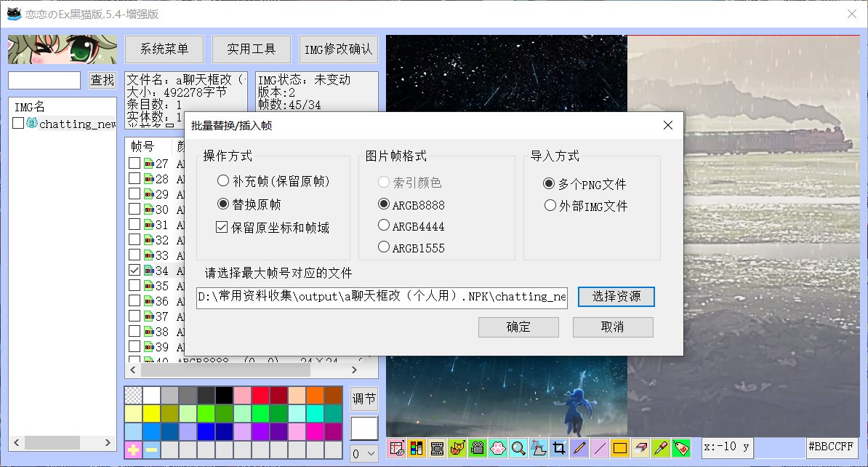Screen dimensions: 868x467
Task: Open the 实用工具 menu
Action: tap(252, 49)
